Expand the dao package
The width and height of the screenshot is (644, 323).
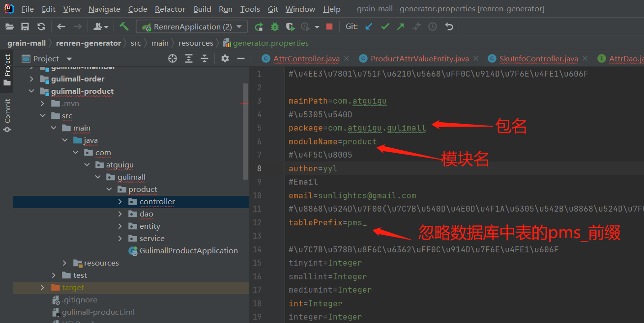click(120, 214)
